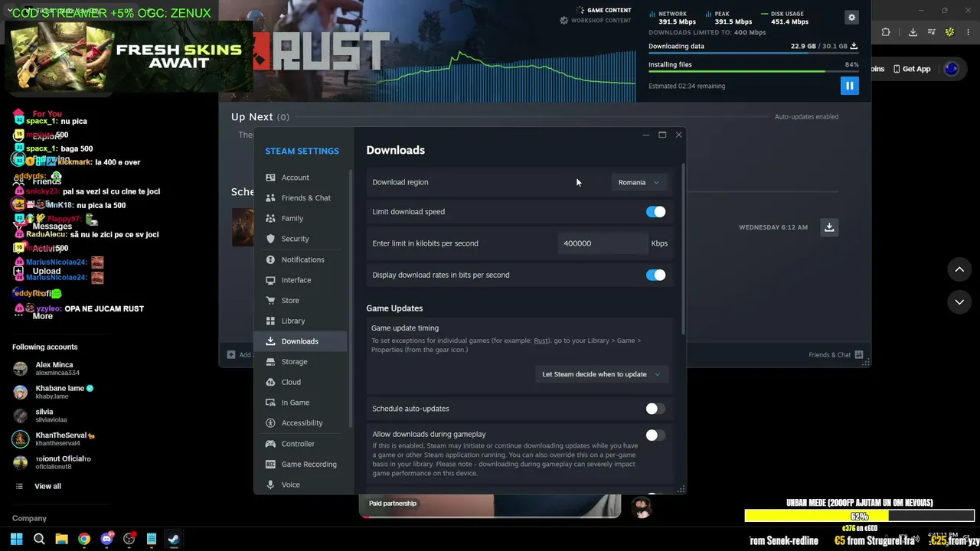980x551 pixels.
Task: Open Google Chrome from the taskbar
Action: coord(84,539)
